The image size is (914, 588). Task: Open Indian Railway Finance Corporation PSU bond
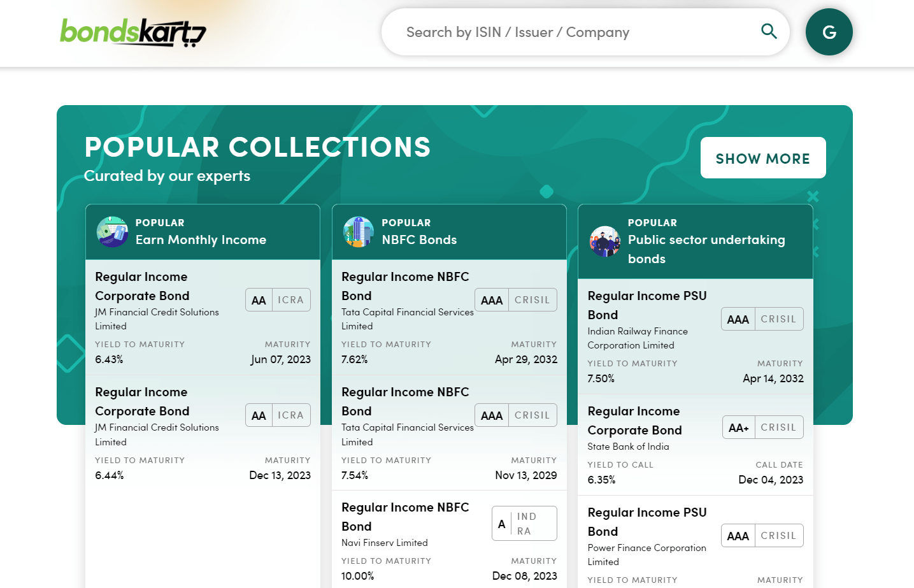pos(696,336)
